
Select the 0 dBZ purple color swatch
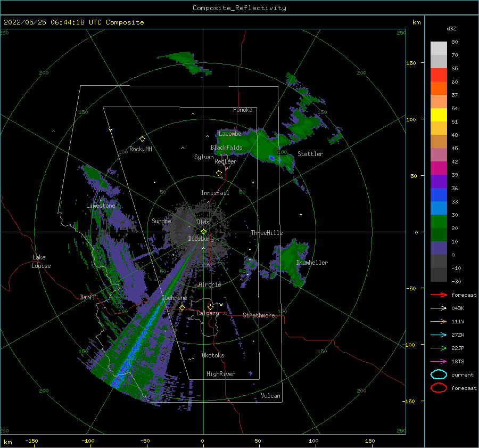point(439,248)
